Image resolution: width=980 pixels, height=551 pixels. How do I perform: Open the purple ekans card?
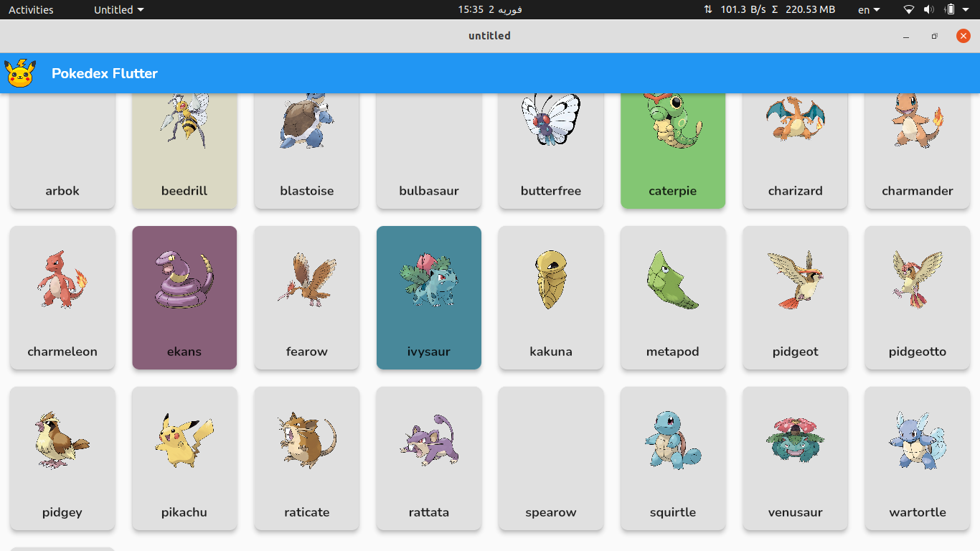(184, 298)
